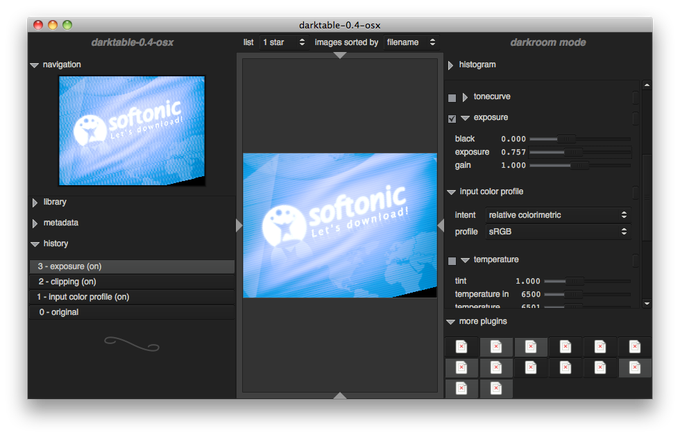Expand the library panel

[x=35, y=202]
